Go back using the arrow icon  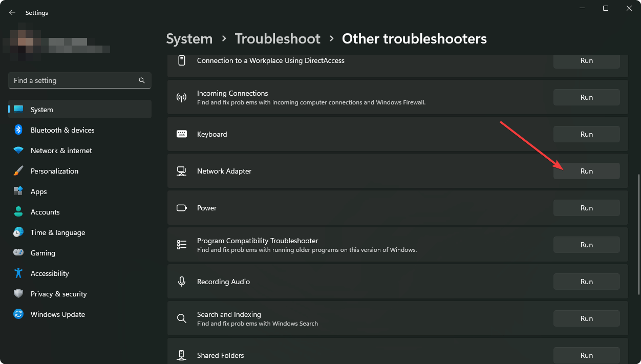pyautogui.click(x=12, y=13)
